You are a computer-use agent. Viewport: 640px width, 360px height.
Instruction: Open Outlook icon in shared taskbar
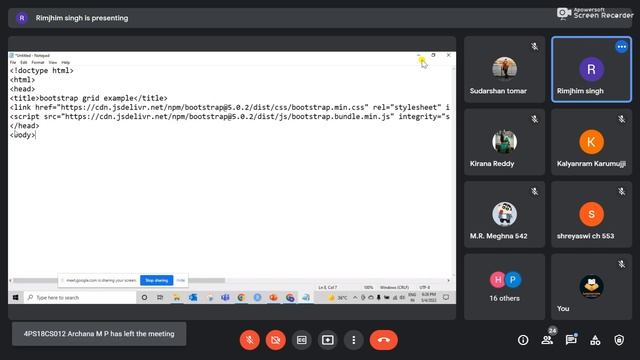193,298
